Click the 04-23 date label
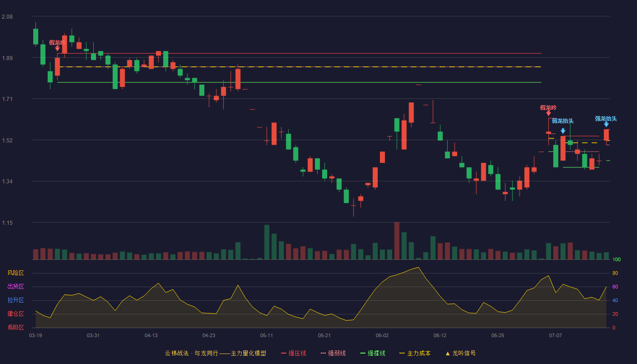This screenshot has height=364, width=637. [209, 335]
